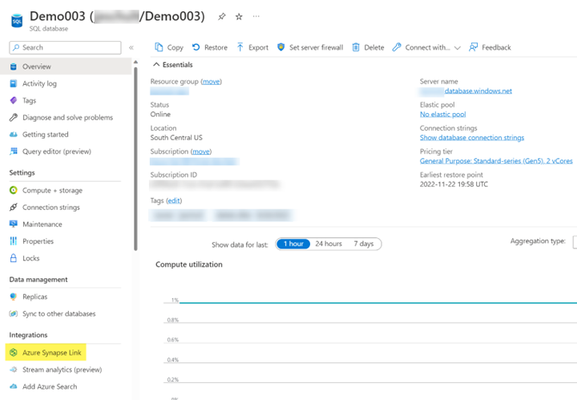577x400 pixels.
Task: Click the Export toolbar icon
Action: [240, 47]
